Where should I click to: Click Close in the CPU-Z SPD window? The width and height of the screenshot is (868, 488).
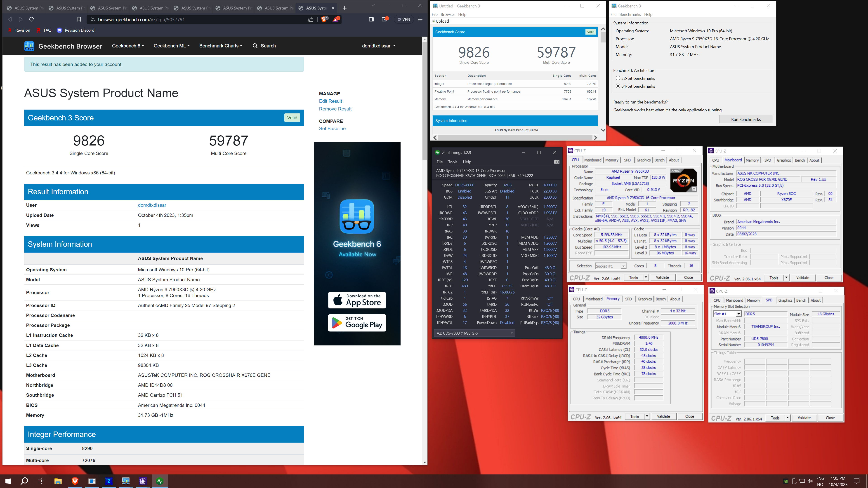pyautogui.click(x=830, y=418)
